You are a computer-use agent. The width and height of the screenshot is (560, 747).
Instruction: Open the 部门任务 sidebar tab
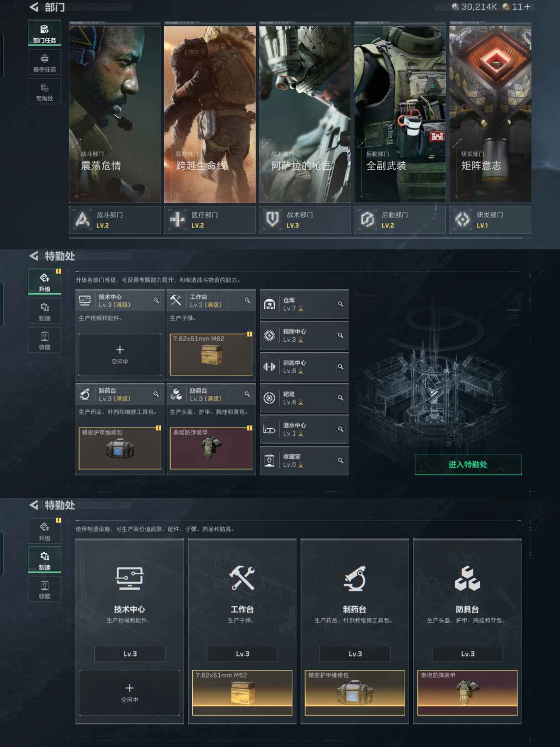click(44, 33)
